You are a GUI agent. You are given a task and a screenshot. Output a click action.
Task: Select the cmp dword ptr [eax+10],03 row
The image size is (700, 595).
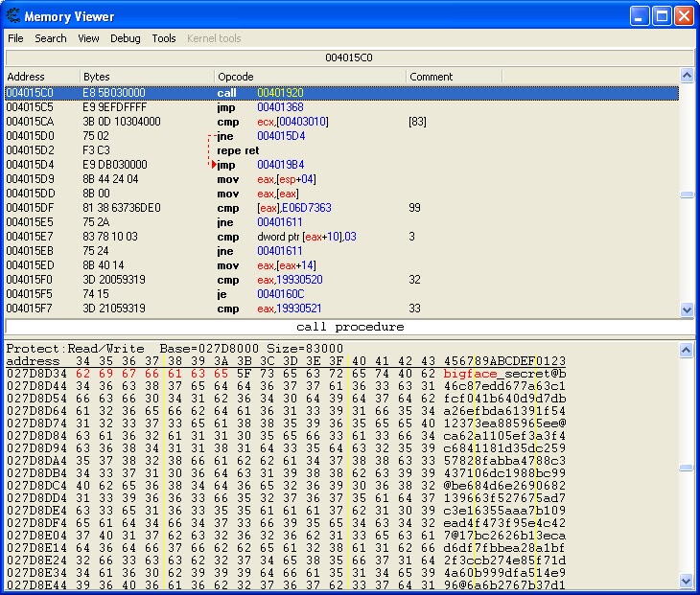pyautogui.click(x=342, y=237)
